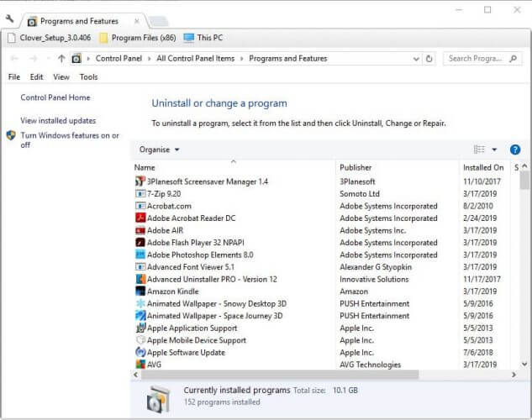
Task: Click Turn Windows features on or off
Action: tap(70, 139)
